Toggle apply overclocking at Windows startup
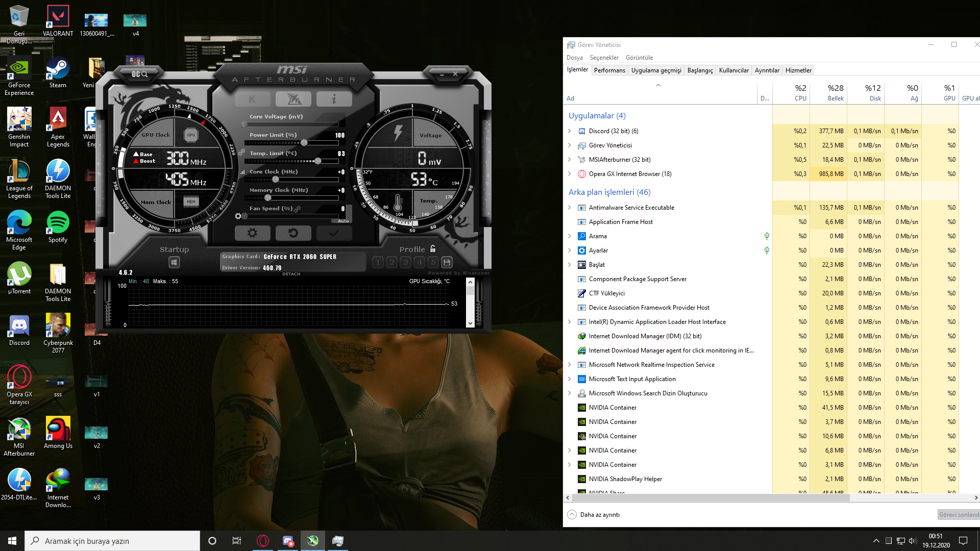 pyautogui.click(x=174, y=262)
